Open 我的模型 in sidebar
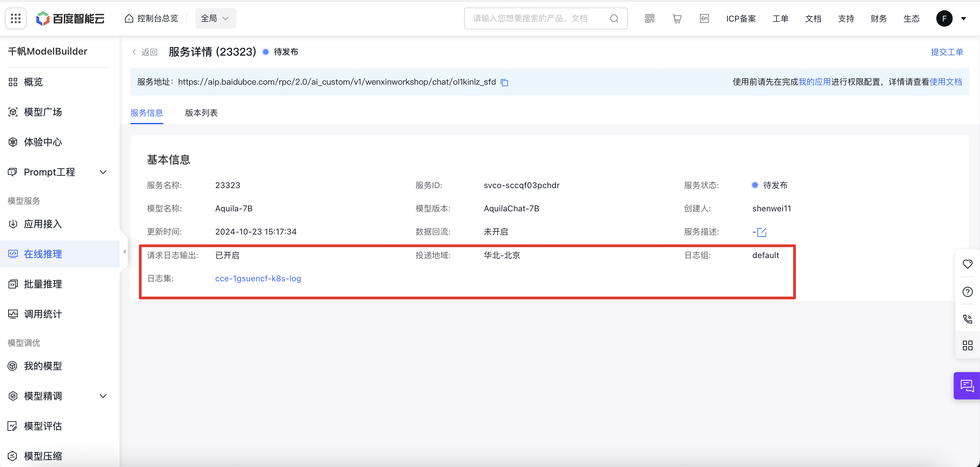The image size is (980, 467). pyautogui.click(x=60, y=366)
